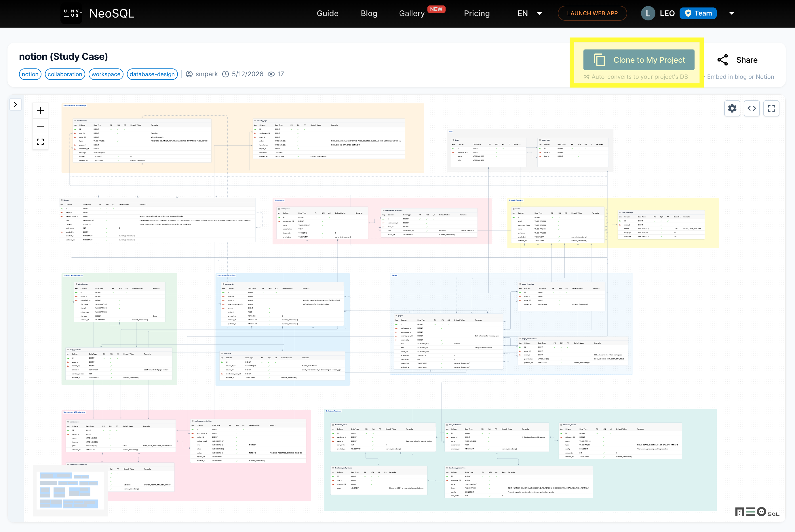Viewport: 795px width, 532px height.
Task: Expand the user account dropdown arrow
Action: coord(731,14)
